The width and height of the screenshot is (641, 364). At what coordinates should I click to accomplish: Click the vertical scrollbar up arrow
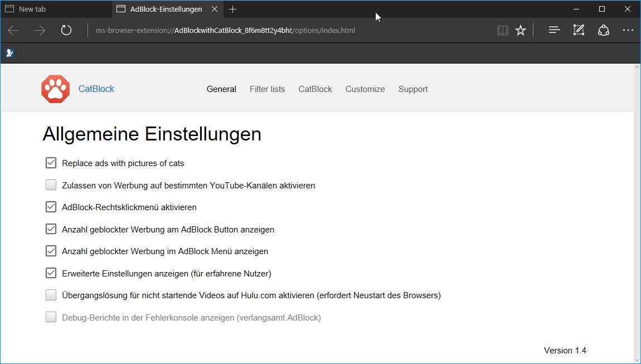(x=637, y=67)
